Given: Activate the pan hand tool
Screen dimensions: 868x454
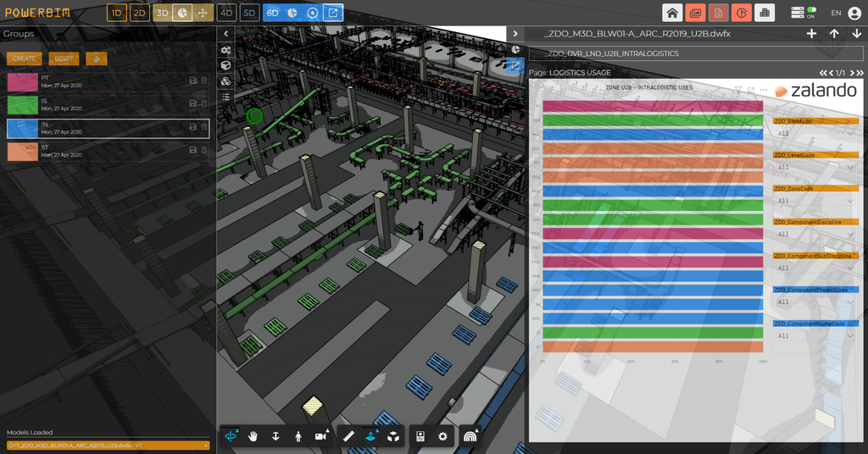Looking at the screenshot, I should point(253,436).
